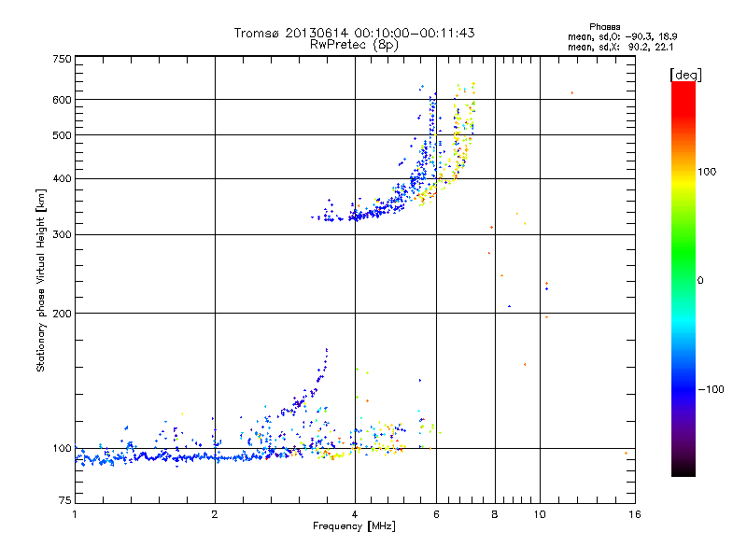This screenshot has width=747, height=560.
Task: Select the "mean, sd,X: 90.2, 22.1" line
Action: tap(620, 47)
